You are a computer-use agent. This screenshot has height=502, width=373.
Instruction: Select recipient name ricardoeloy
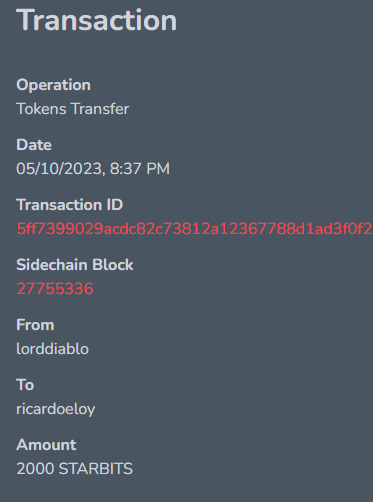click(x=56, y=409)
